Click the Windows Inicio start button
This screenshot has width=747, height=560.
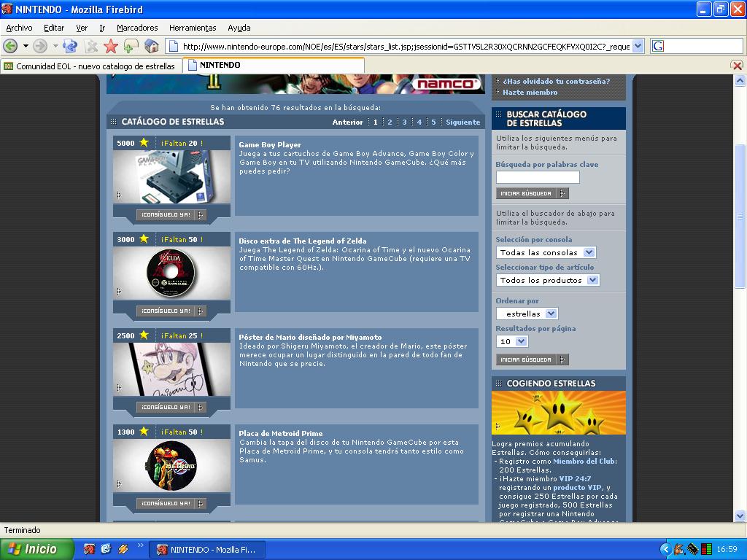click(36, 549)
